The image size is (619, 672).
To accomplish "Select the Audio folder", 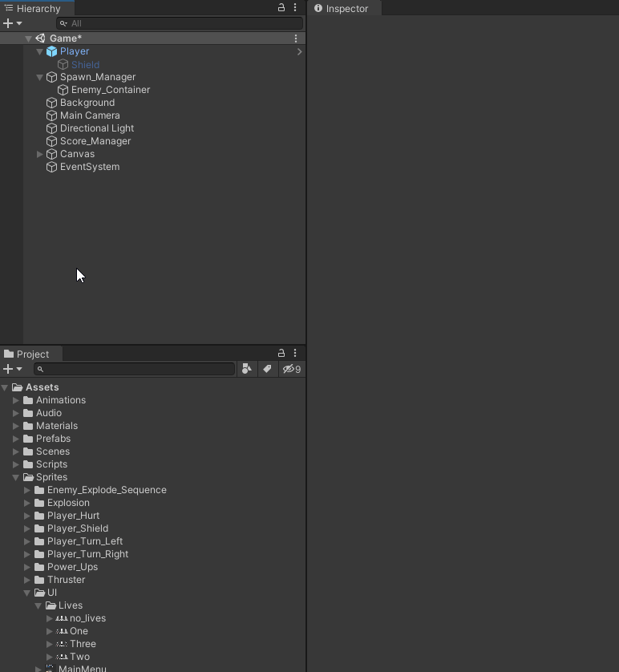I will (x=49, y=413).
